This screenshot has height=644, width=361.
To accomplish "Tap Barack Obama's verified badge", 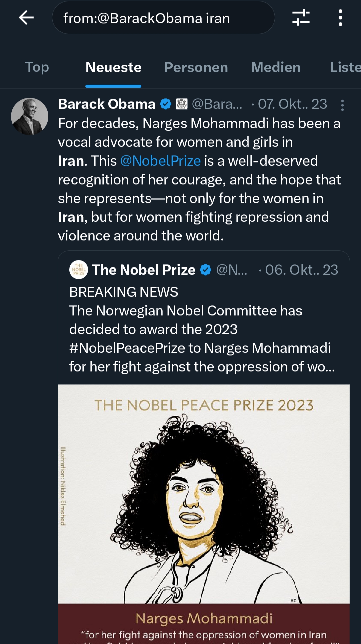I will 166,104.
